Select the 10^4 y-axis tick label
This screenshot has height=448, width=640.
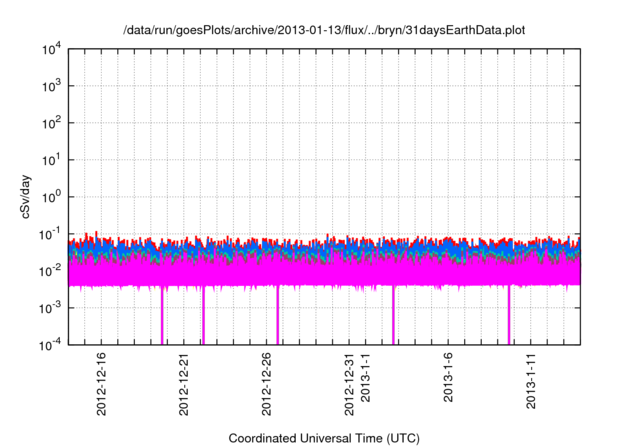point(51,49)
